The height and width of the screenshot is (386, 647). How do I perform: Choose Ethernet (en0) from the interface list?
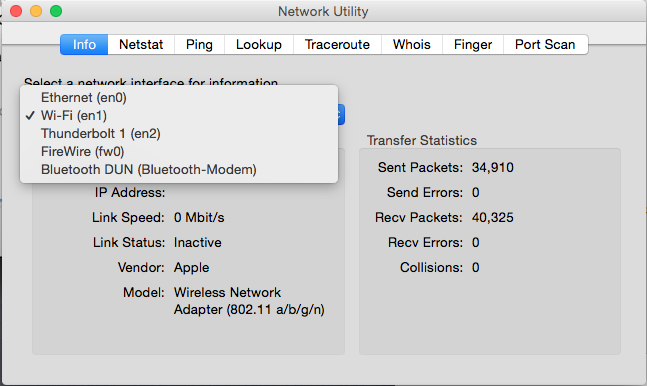pyautogui.click(x=179, y=98)
